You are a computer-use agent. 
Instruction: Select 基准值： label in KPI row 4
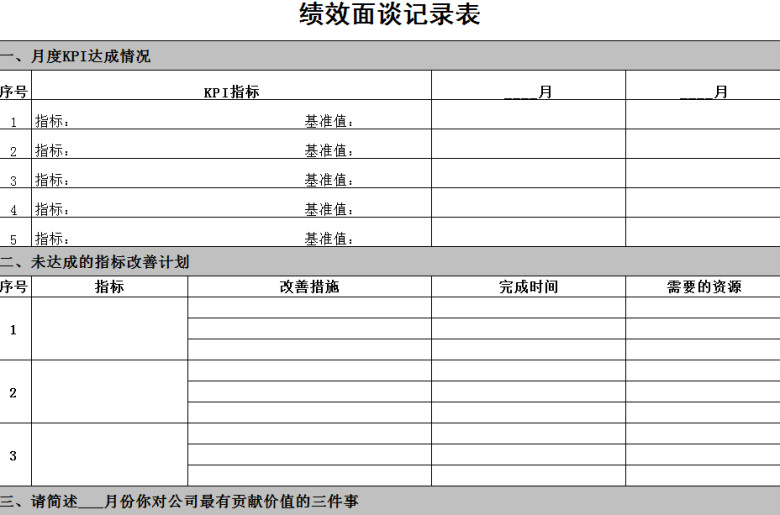point(329,209)
